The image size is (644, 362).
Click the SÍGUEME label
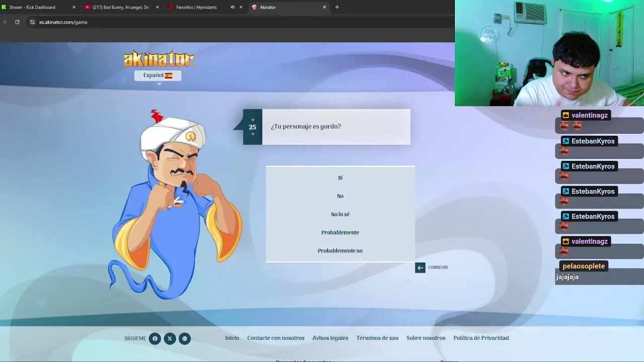click(x=135, y=338)
